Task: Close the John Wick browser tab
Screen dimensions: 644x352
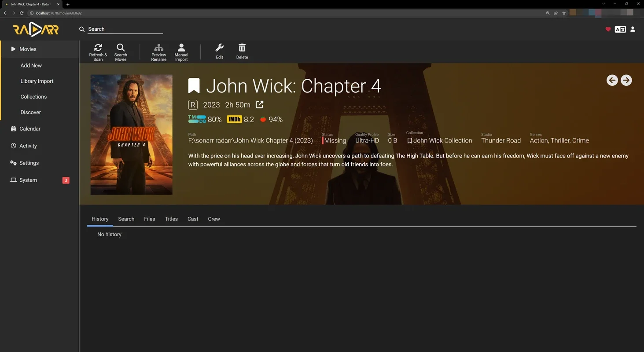Action: tap(58, 4)
